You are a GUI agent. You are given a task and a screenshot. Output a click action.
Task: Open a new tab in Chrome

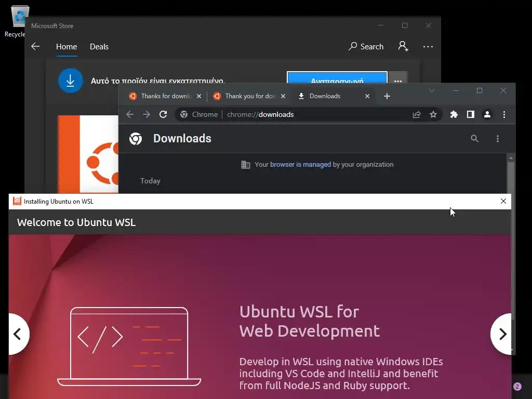(x=387, y=96)
